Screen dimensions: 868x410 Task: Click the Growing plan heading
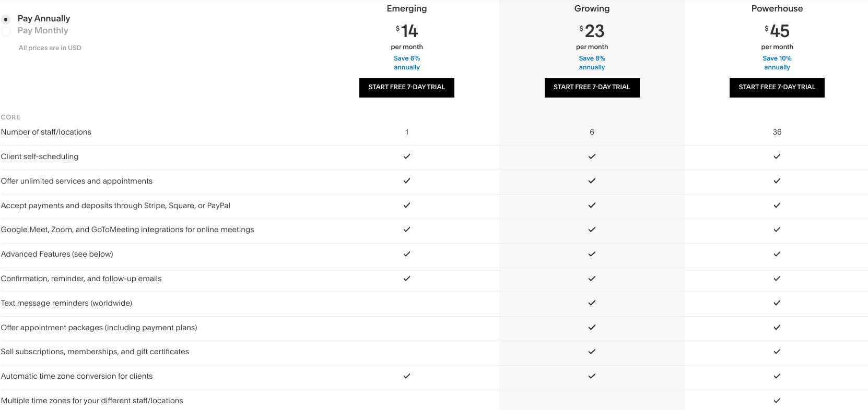[x=592, y=8]
